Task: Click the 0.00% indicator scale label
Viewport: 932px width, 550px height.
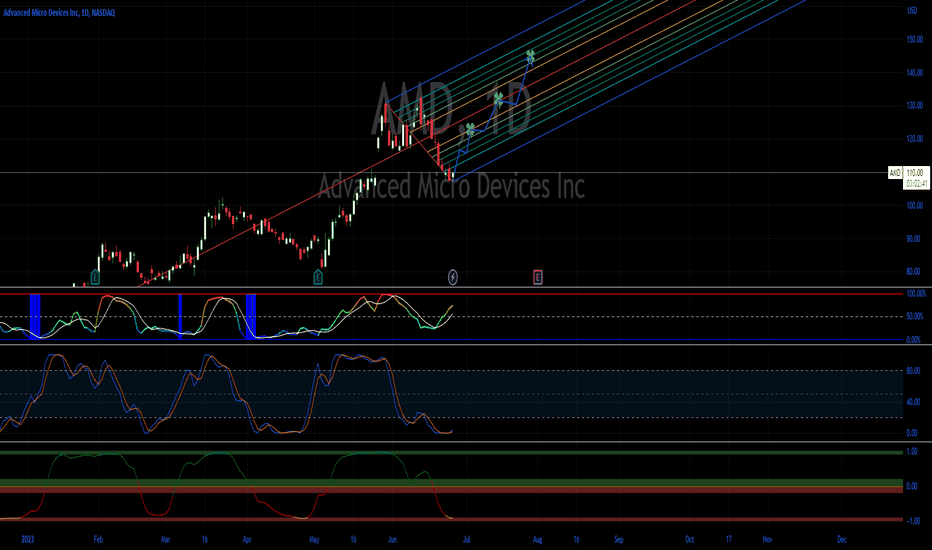Action: [x=914, y=340]
